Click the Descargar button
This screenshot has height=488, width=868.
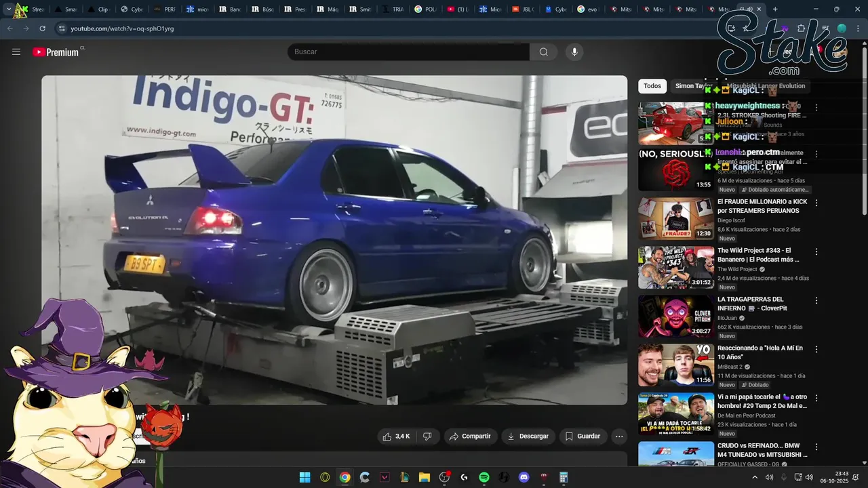(x=528, y=436)
